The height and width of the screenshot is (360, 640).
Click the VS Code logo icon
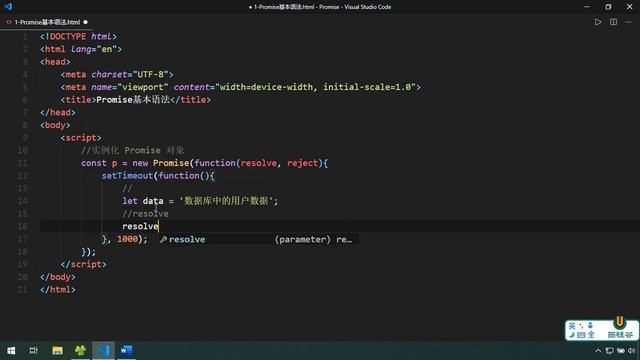pyautogui.click(x=8, y=7)
